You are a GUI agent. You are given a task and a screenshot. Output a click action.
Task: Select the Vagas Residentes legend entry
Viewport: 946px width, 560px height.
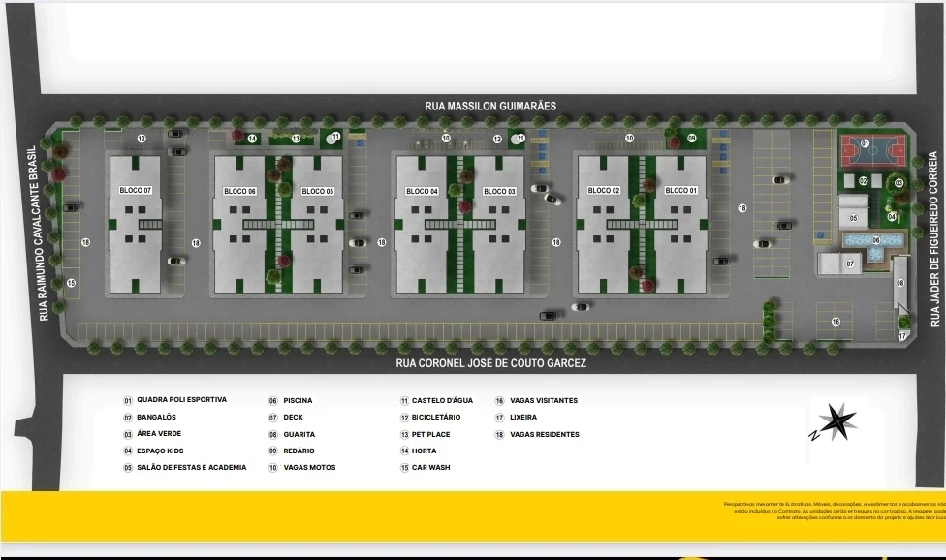click(x=544, y=434)
